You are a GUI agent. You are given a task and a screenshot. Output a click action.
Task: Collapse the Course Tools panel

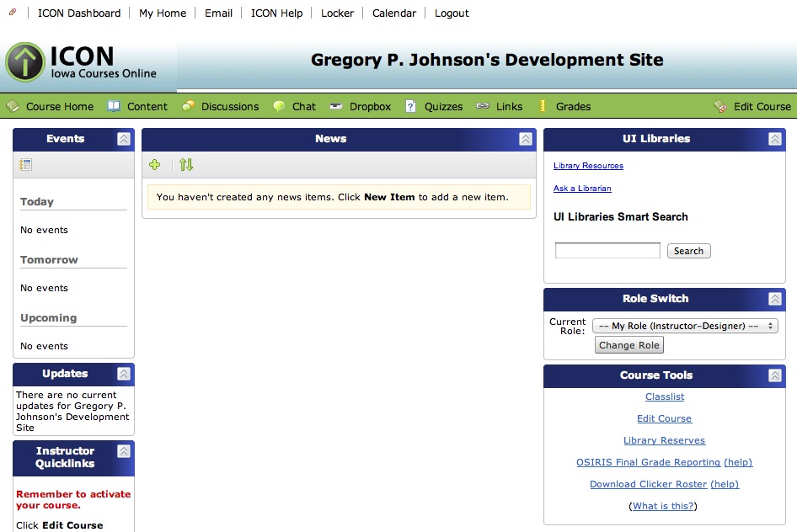coord(773,375)
